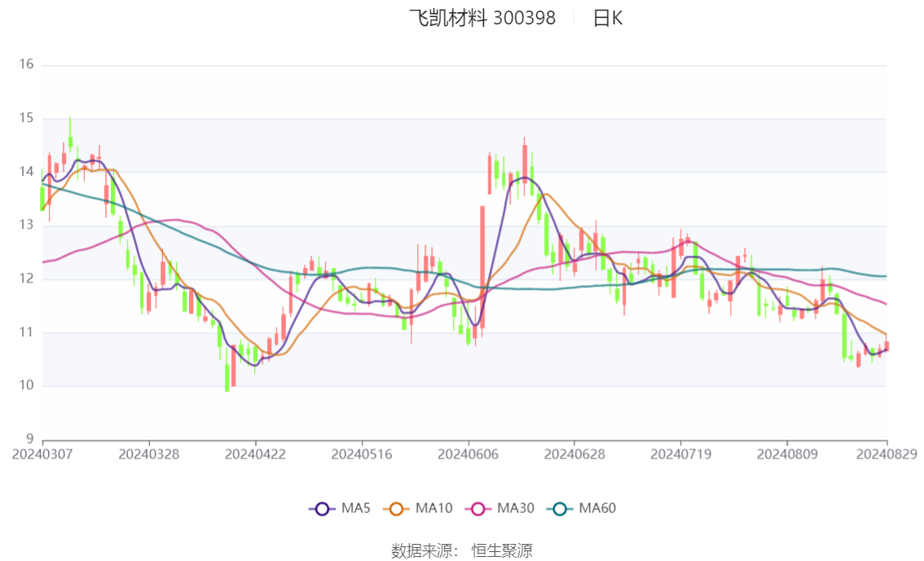Image resolution: width=924 pixels, height=561 pixels.
Task: Click the x-axis date label 20240606
Action: [468, 454]
